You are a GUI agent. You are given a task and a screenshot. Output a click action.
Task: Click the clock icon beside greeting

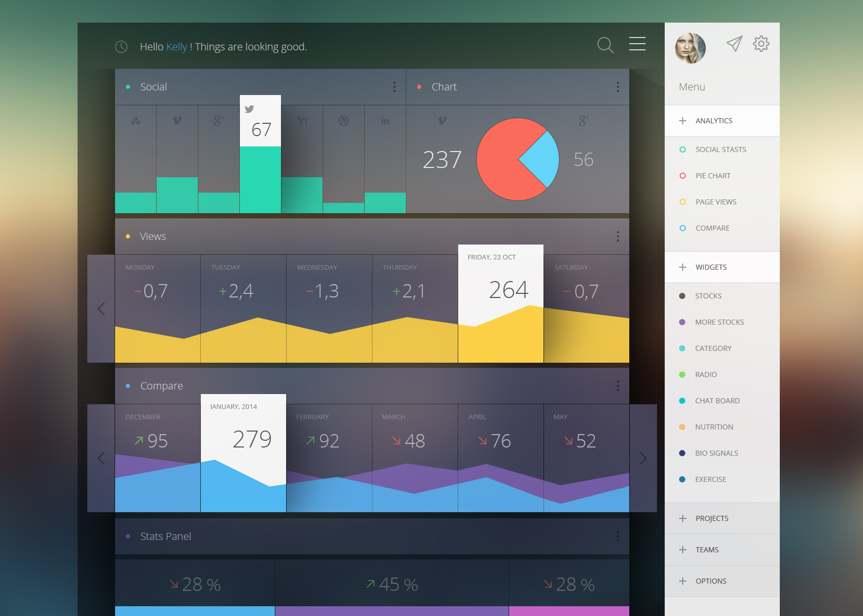tap(121, 47)
